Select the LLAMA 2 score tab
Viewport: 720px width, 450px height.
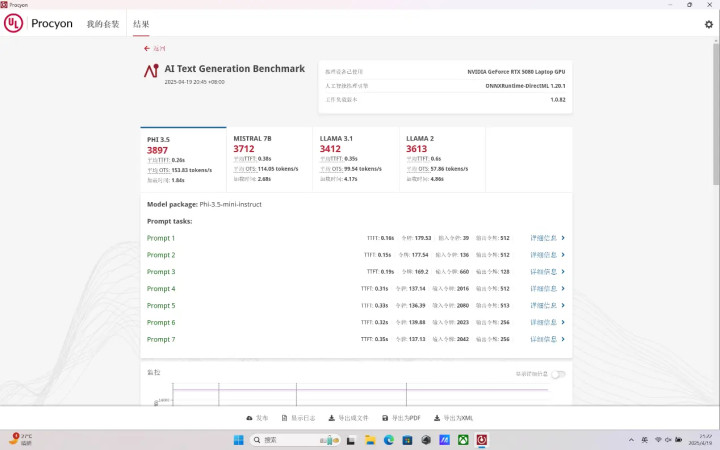click(x=442, y=159)
